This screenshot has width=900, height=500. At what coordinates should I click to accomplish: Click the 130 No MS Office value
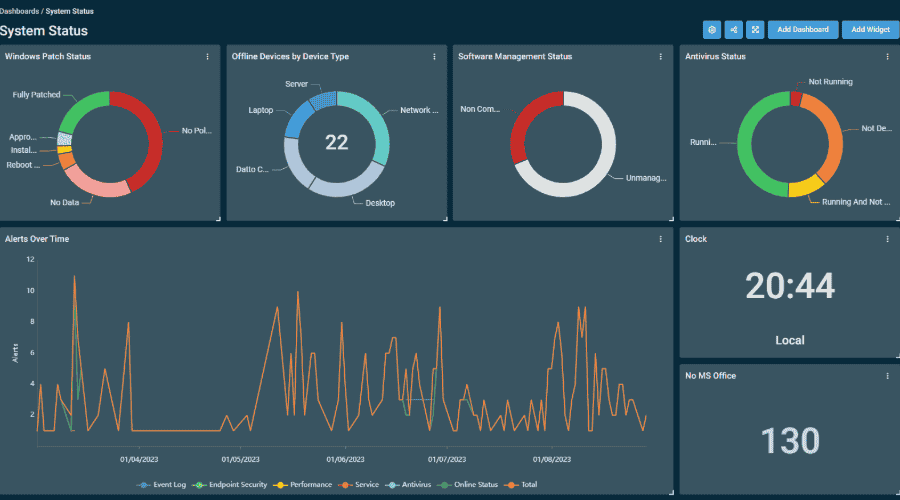tap(790, 441)
